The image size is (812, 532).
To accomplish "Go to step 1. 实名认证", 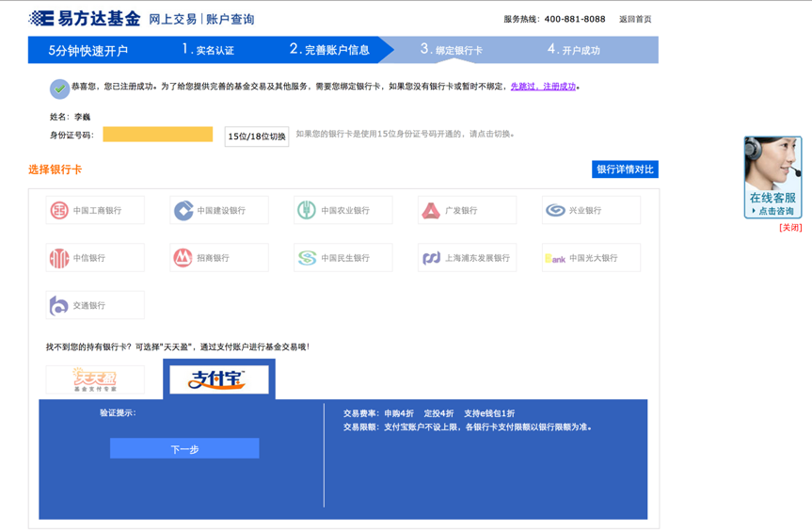I will tap(208, 50).
